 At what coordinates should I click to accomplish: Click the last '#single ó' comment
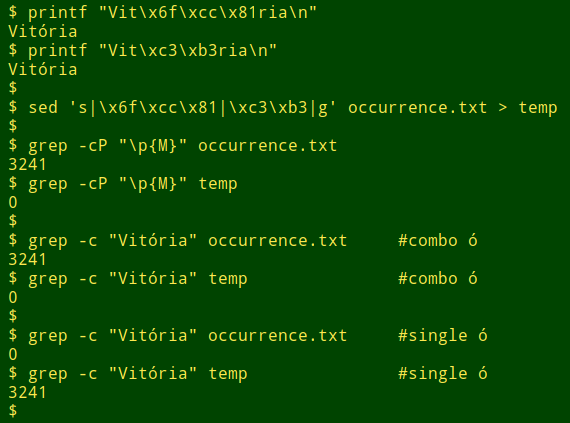442,374
